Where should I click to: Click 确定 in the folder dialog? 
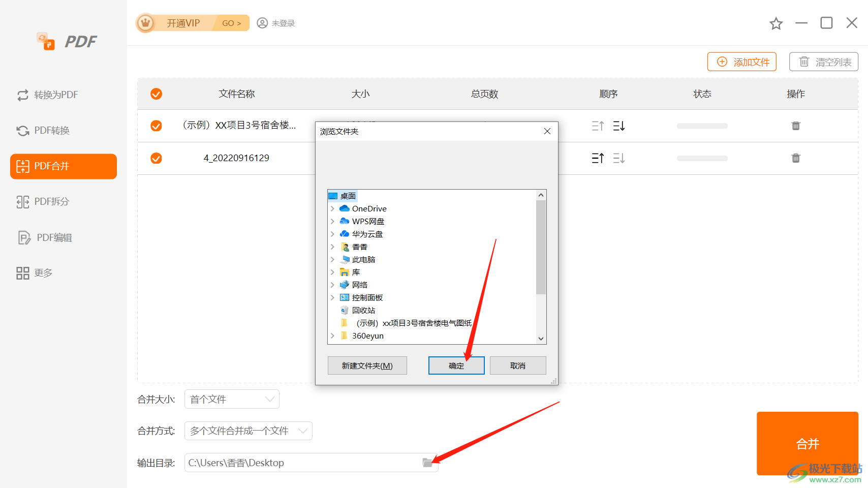tap(456, 365)
